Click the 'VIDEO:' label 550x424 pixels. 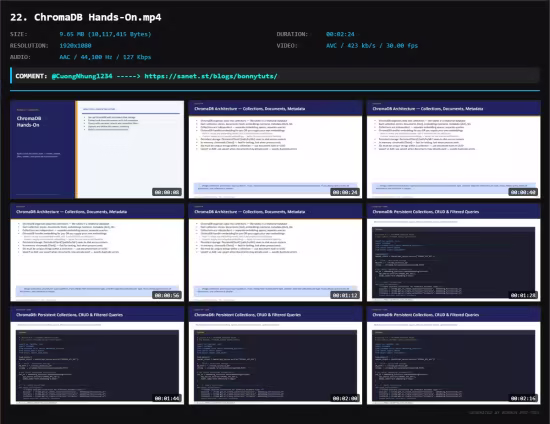point(287,46)
